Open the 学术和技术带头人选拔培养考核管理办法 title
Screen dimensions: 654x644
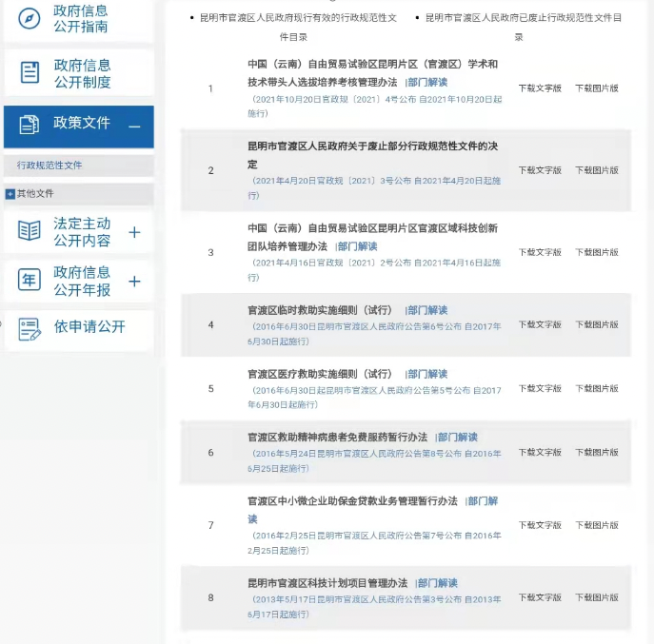372,73
